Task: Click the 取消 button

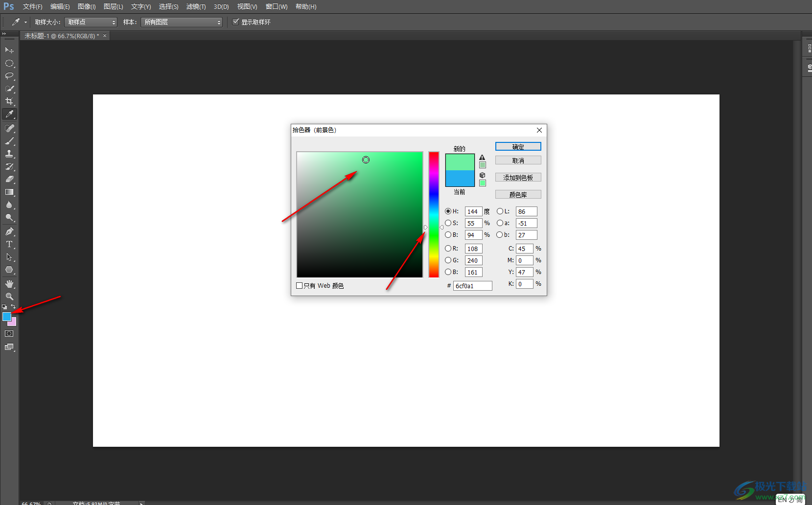Action: (518, 161)
